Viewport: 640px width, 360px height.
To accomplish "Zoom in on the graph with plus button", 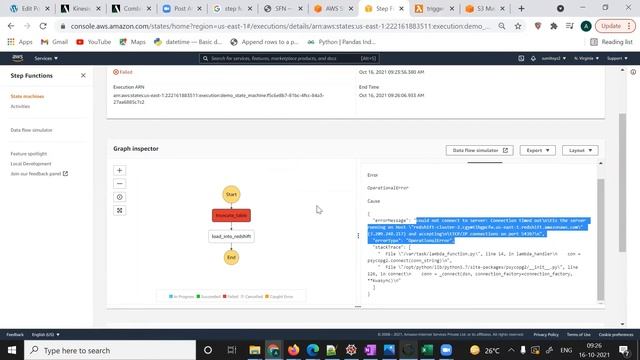I will (120, 170).
